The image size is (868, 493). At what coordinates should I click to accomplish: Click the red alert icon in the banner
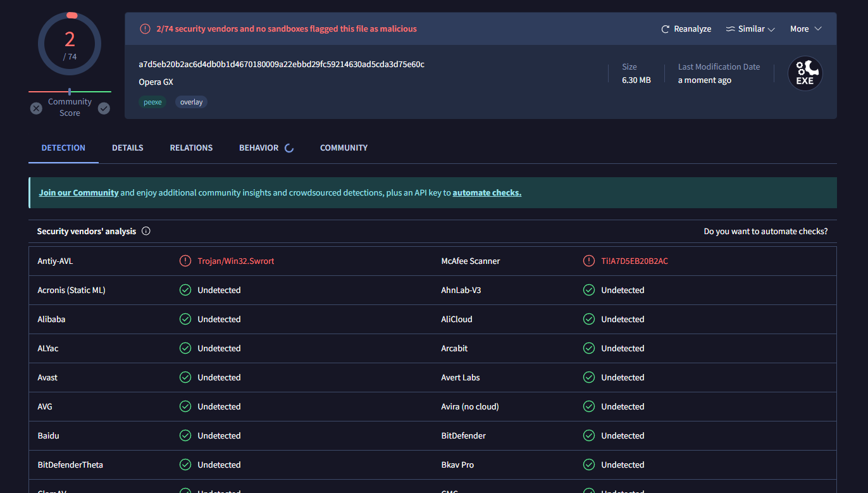pyautogui.click(x=145, y=29)
